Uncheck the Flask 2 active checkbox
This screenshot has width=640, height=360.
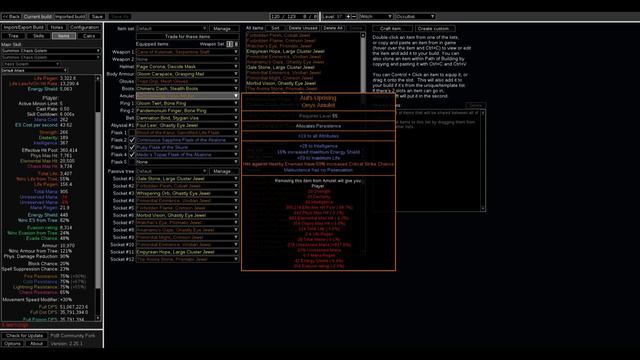coord(132,140)
